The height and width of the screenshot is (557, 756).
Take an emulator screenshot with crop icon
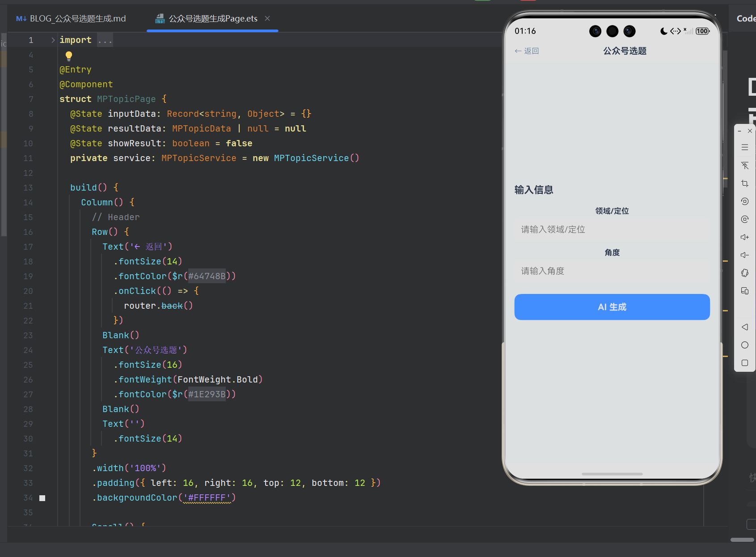point(745,183)
